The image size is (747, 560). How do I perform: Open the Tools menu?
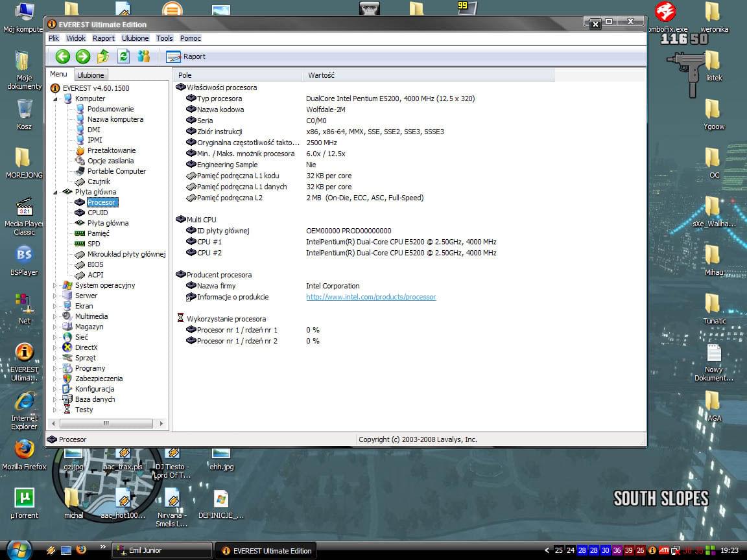tap(164, 38)
